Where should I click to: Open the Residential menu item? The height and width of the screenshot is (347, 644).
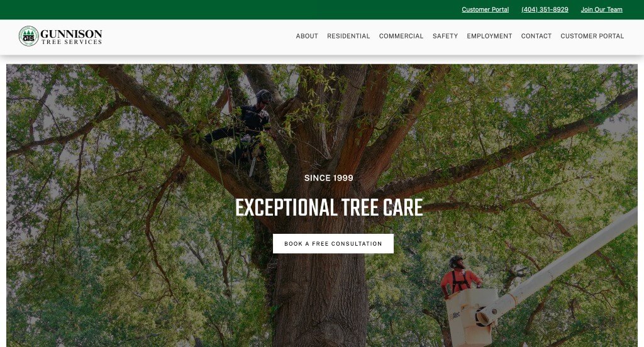pyautogui.click(x=348, y=36)
